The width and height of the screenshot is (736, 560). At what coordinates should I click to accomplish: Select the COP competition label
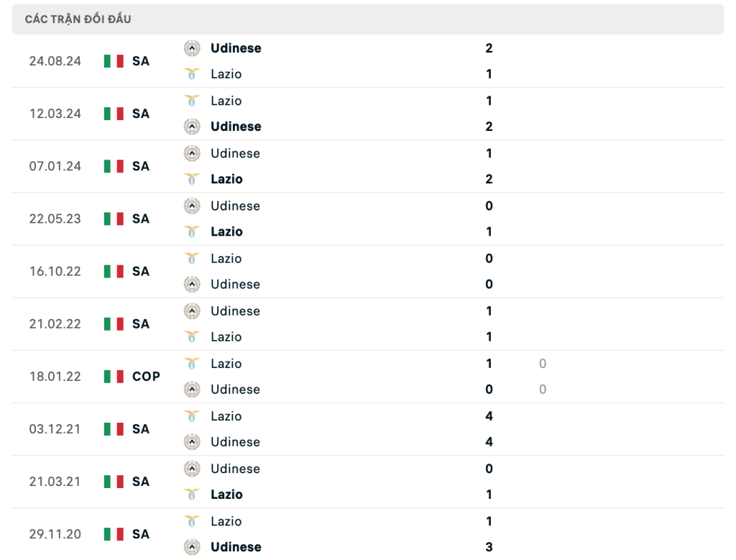pos(146,377)
